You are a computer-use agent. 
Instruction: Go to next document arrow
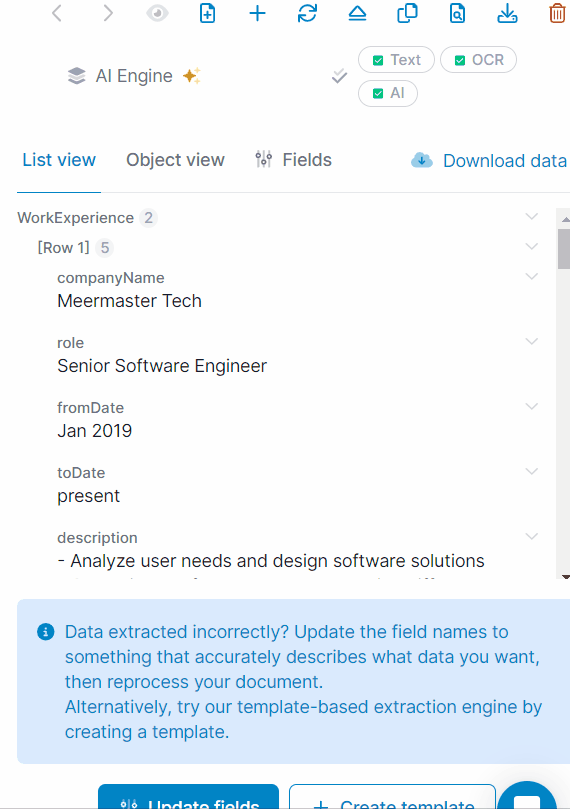click(107, 13)
